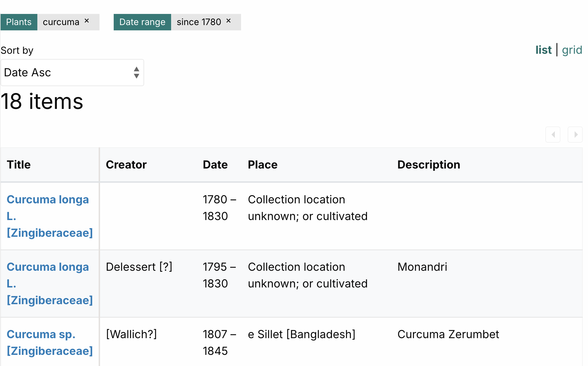Click the Creator column header
588x366 pixels.
(126, 165)
